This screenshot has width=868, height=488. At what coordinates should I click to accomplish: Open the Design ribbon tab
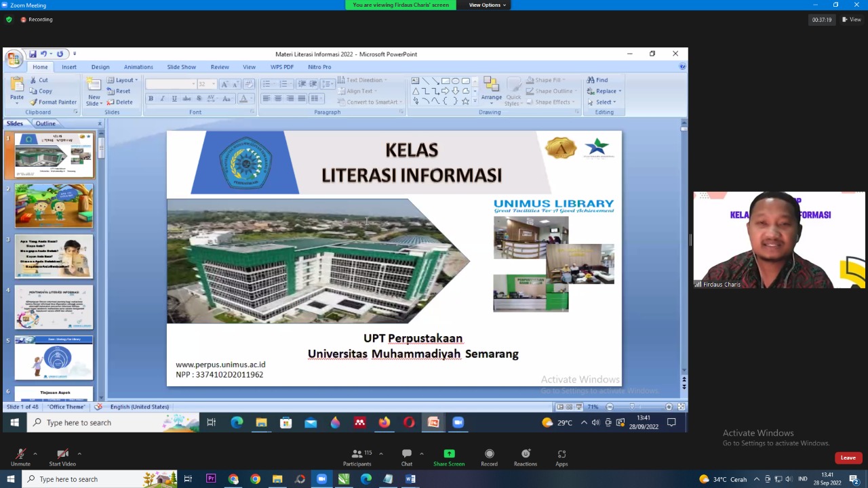point(100,67)
